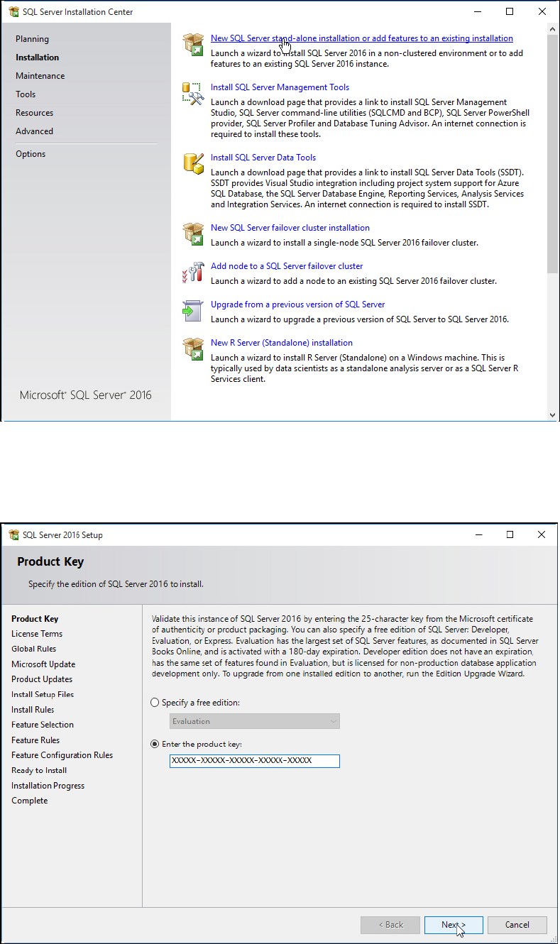560x944 pixels.
Task: Click the Installation Center title bar app icon
Action: [x=13, y=11]
